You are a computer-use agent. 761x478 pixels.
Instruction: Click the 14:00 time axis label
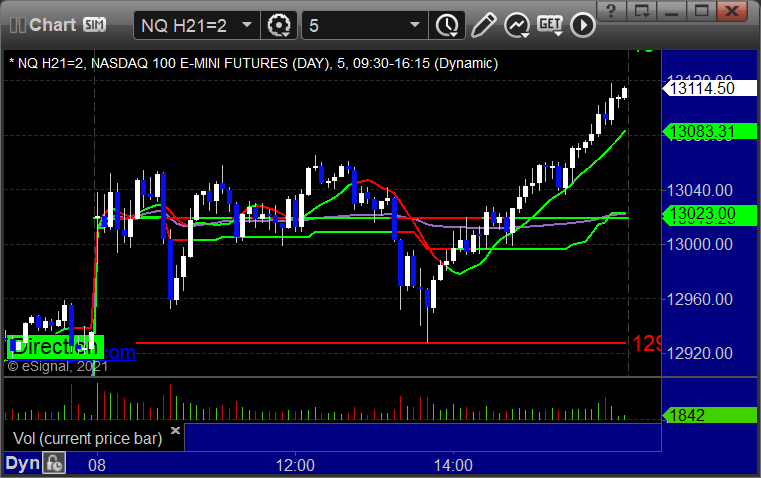pyautogui.click(x=453, y=465)
